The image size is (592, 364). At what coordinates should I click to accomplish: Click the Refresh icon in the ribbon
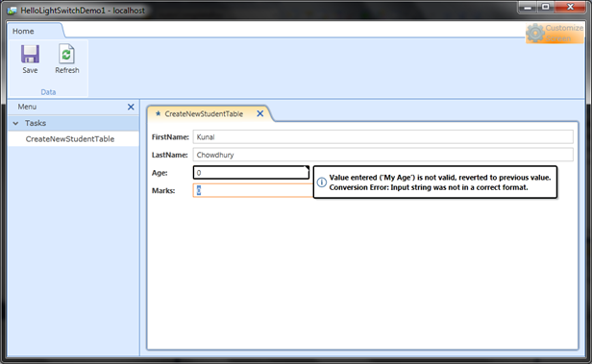[66, 54]
